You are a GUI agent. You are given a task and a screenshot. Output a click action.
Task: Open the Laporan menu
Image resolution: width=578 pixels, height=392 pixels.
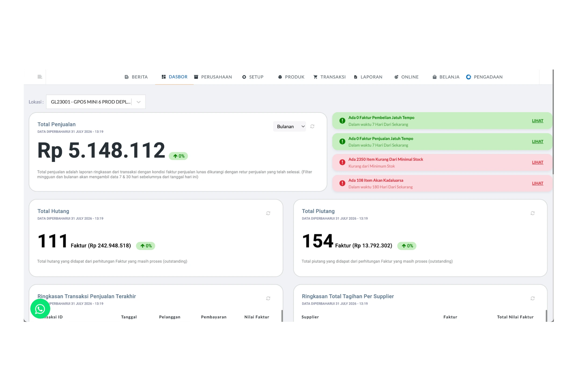tap(368, 77)
